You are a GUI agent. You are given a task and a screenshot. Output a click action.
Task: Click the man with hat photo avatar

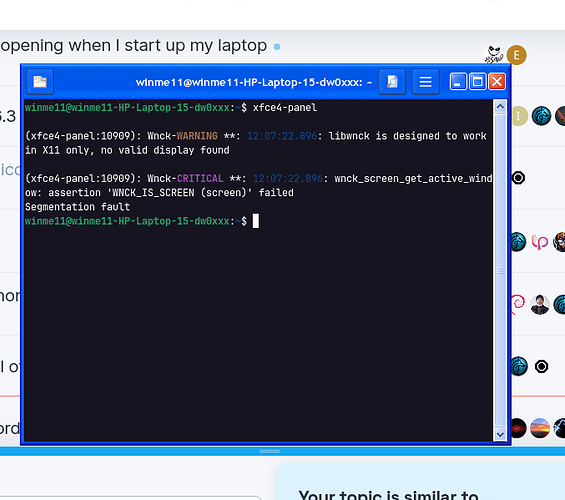click(x=540, y=304)
